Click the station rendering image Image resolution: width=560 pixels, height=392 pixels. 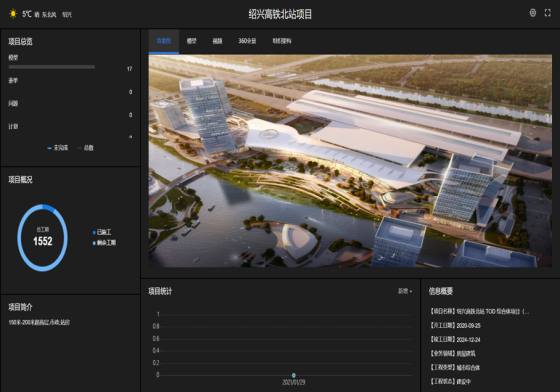[350, 161]
